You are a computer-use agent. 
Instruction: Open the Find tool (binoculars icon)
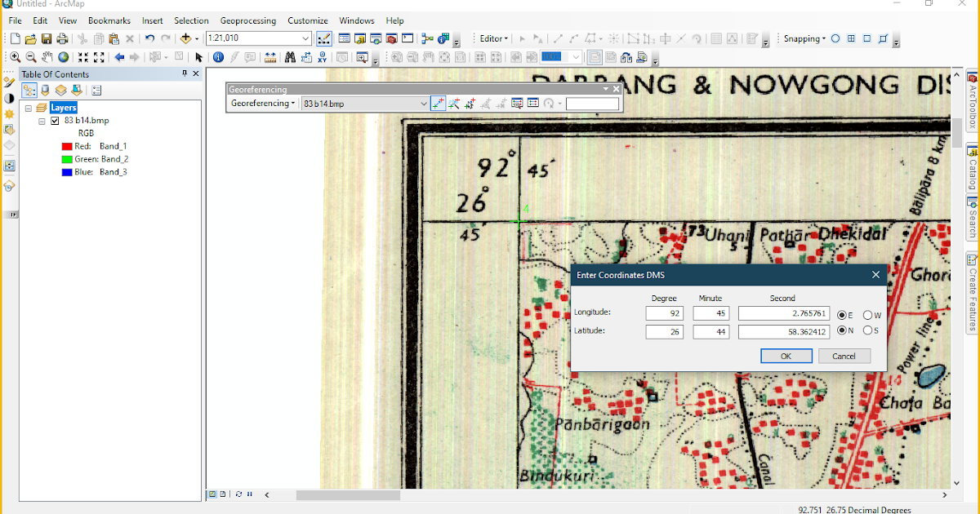(289, 57)
